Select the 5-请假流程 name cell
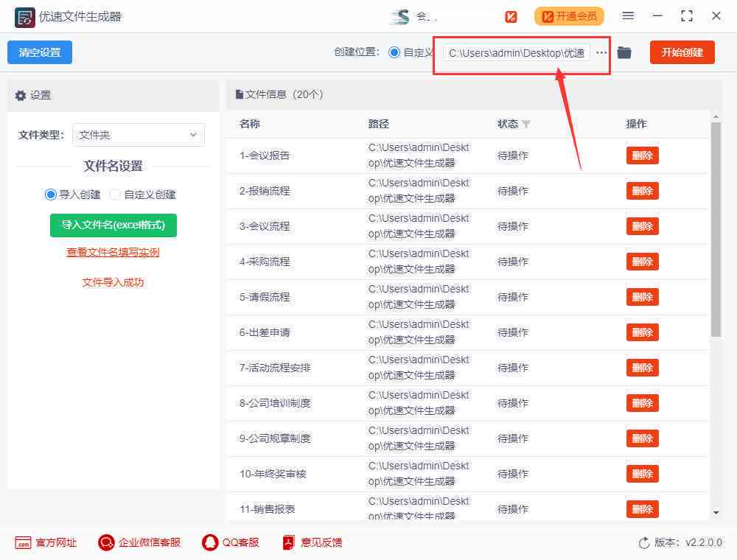Screen dimensions: 737x560 point(265,297)
